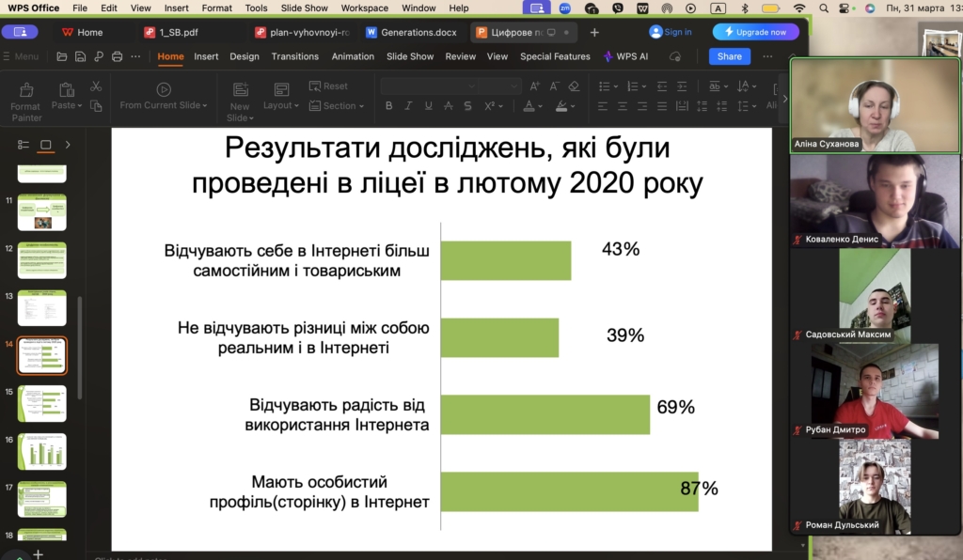Switch to the Generations.docx tab

click(412, 32)
